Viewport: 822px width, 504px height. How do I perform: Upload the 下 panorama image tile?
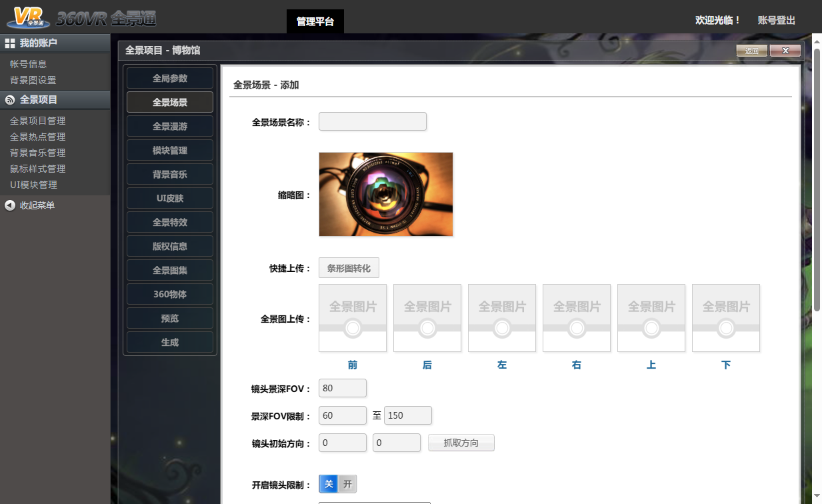pos(726,318)
